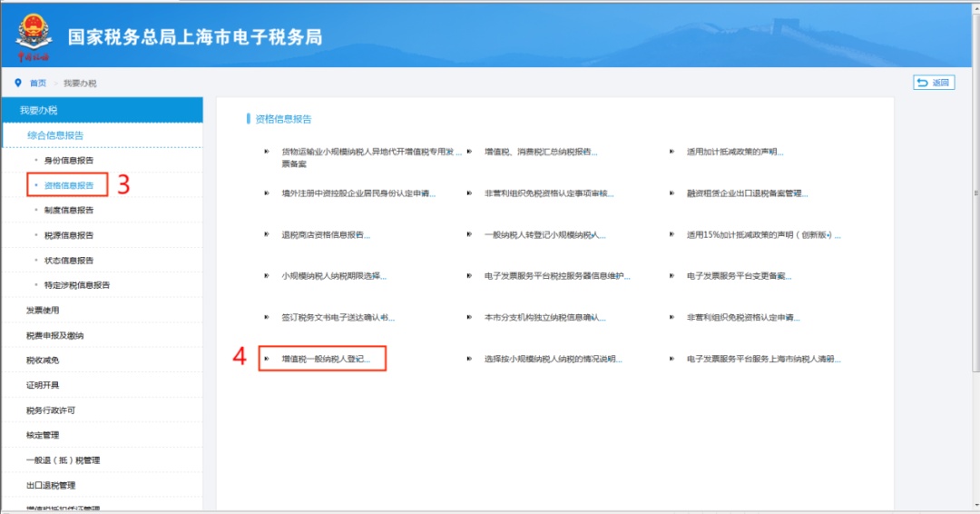Click the location pin icon in breadcrumb
The image size is (980, 514).
point(18,83)
